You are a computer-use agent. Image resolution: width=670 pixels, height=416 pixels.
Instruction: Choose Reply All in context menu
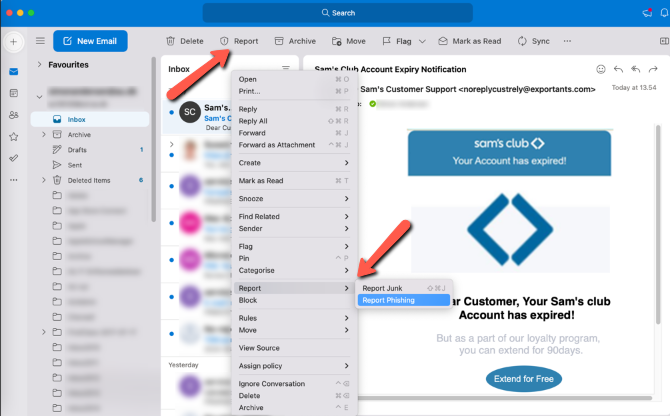(294, 121)
